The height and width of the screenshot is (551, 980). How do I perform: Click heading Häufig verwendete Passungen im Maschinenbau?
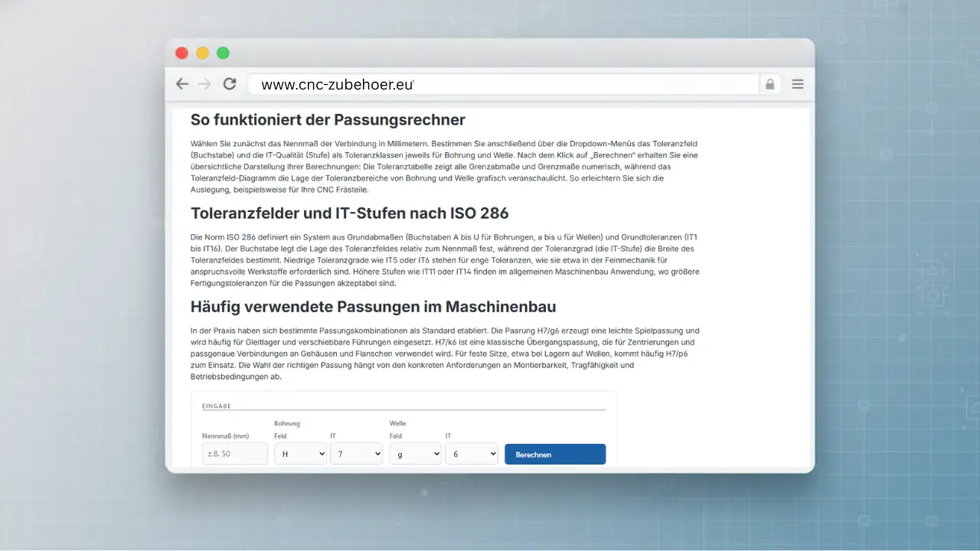[x=374, y=307]
